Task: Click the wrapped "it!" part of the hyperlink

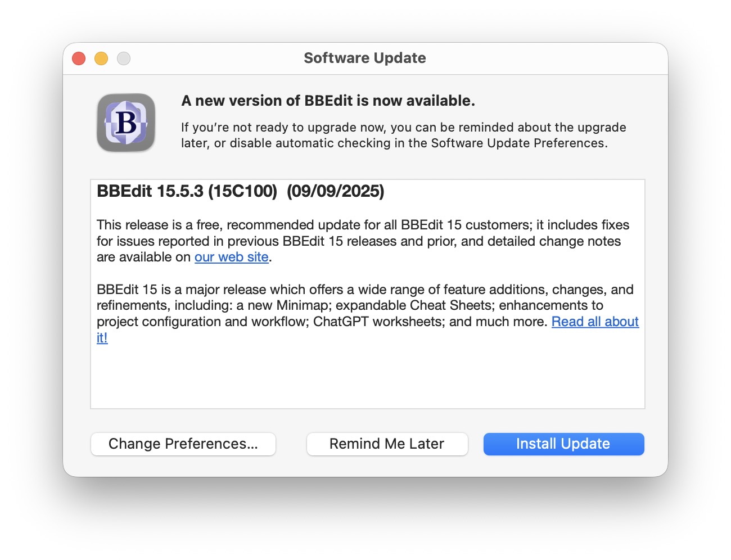Action: click(102, 338)
